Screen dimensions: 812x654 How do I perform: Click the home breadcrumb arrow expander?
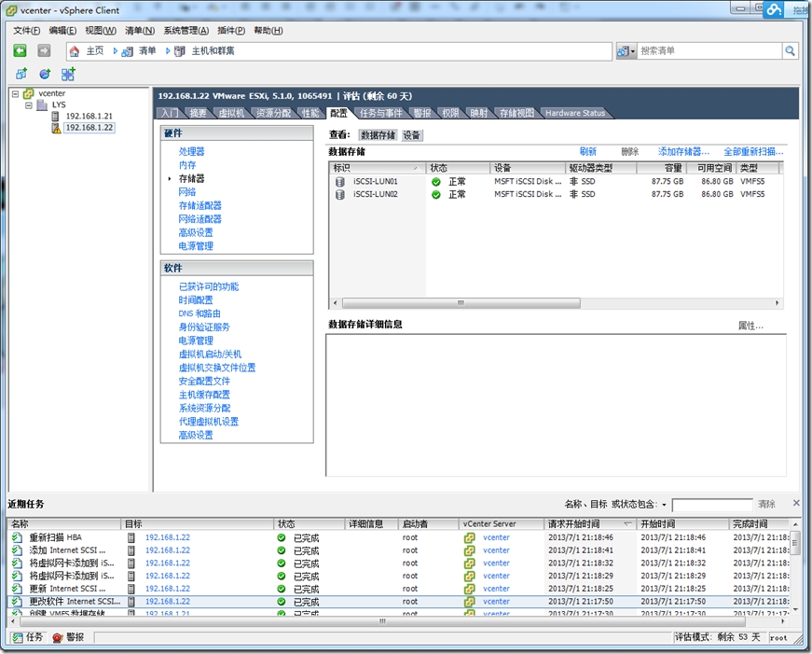tap(115, 51)
